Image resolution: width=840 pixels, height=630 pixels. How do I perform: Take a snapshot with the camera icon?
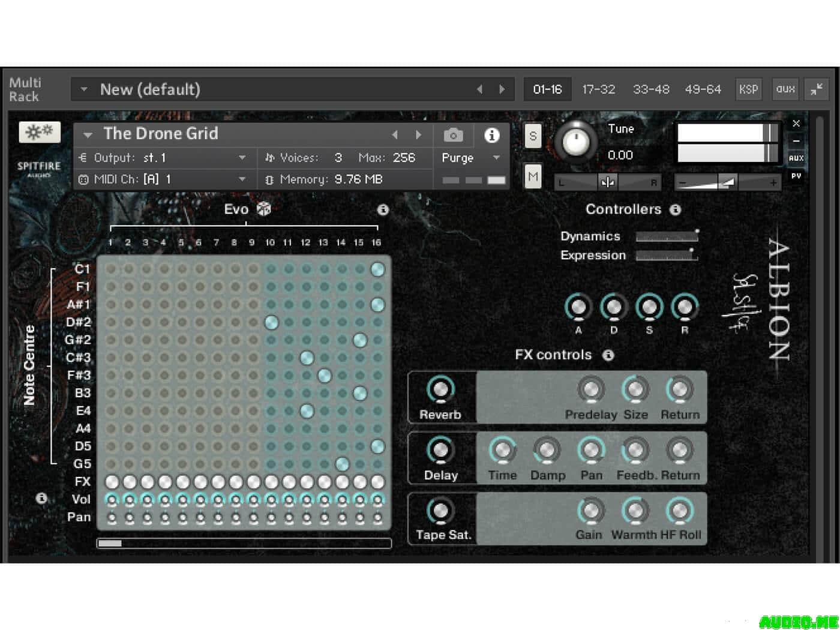tap(453, 135)
